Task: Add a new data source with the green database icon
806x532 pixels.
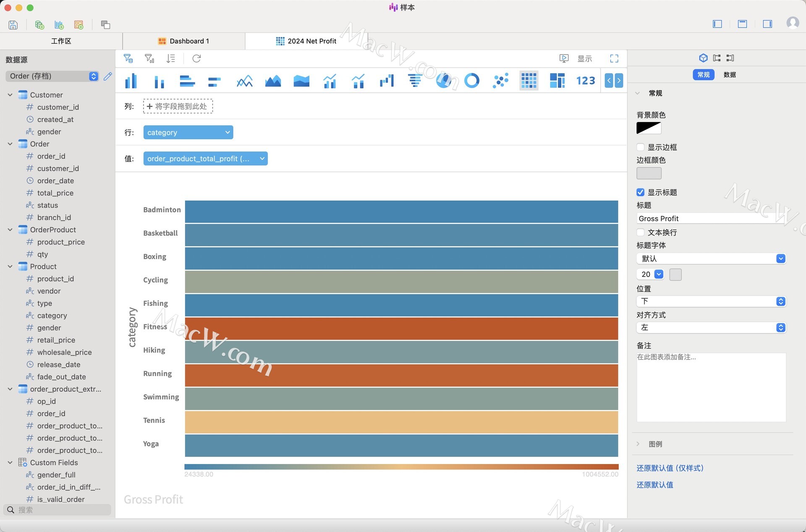Action: [39, 25]
